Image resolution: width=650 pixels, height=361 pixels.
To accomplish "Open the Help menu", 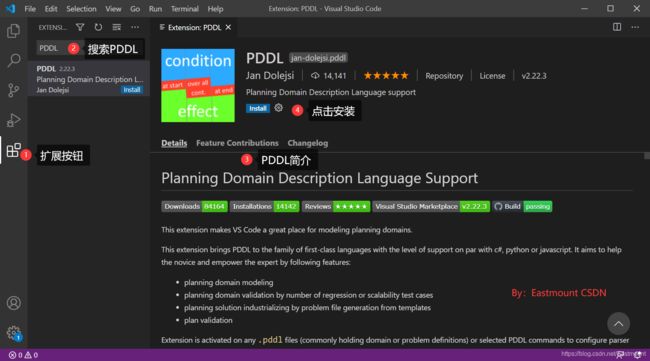I will (216, 9).
